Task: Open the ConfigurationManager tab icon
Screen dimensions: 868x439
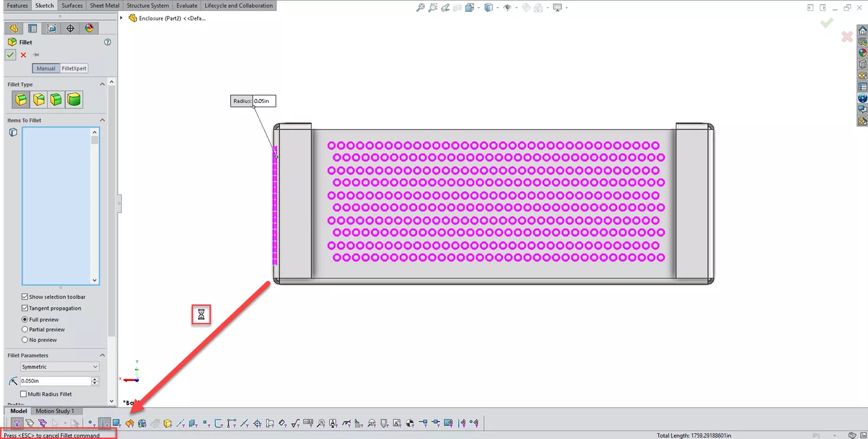Action: tap(51, 28)
